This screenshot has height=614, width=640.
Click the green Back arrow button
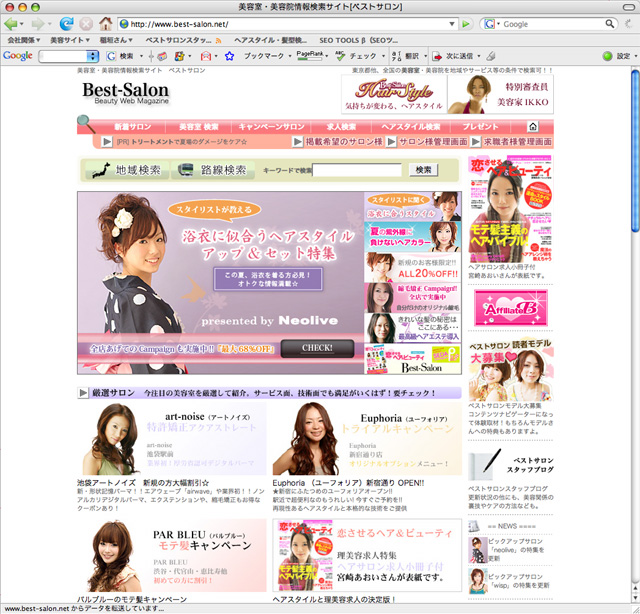coord(10,24)
